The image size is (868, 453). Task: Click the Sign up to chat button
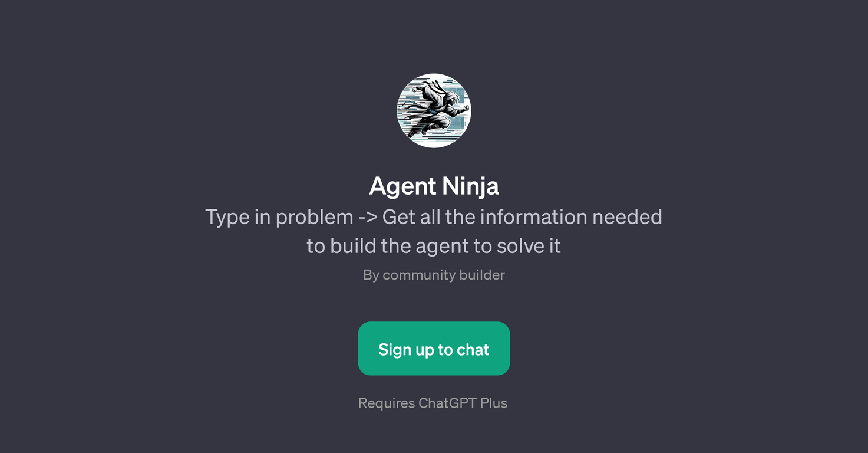click(x=434, y=349)
